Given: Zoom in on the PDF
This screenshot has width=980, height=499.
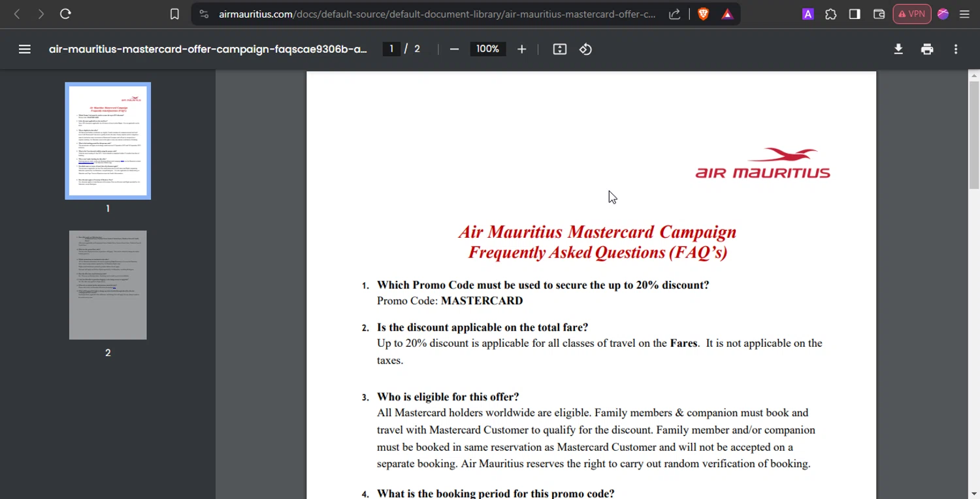Looking at the screenshot, I should (x=521, y=49).
